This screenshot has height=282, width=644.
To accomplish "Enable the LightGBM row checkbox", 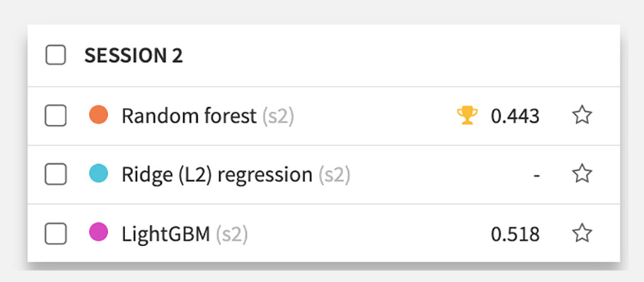I will click(x=55, y=234).
